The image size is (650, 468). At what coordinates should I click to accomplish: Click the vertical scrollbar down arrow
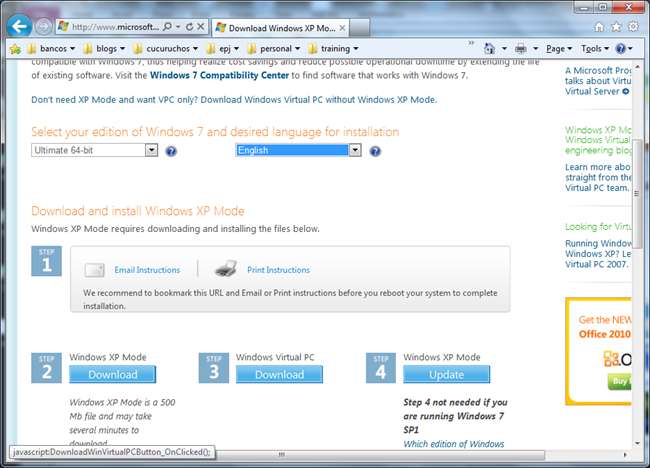click(x=638, y=443)
